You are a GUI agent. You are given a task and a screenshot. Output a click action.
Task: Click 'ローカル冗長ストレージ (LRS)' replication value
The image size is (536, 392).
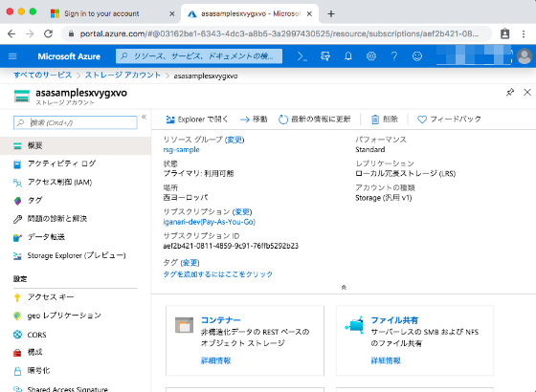[x=406, y=173]
